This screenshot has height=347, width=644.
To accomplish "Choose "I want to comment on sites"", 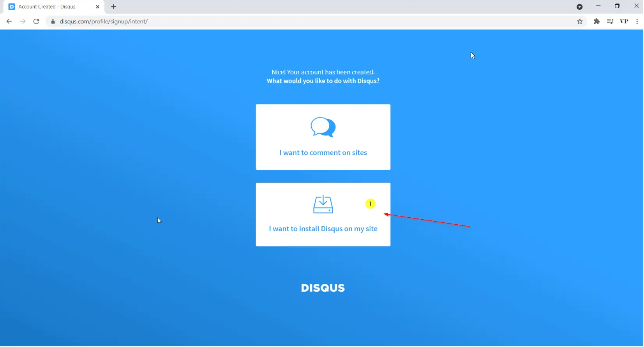I will coord(323,153).
